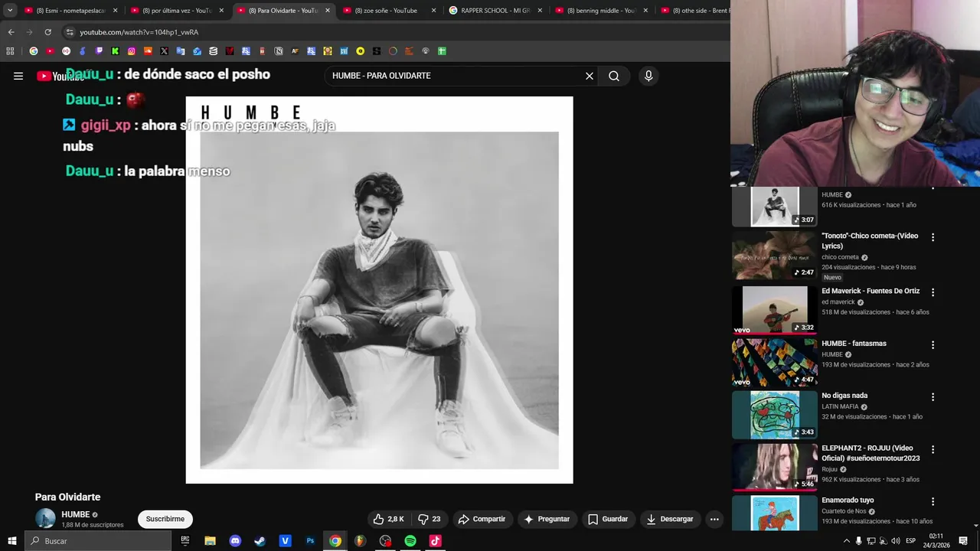Open the HUMBE - fantasmas thumbnail

click(775, 363)
